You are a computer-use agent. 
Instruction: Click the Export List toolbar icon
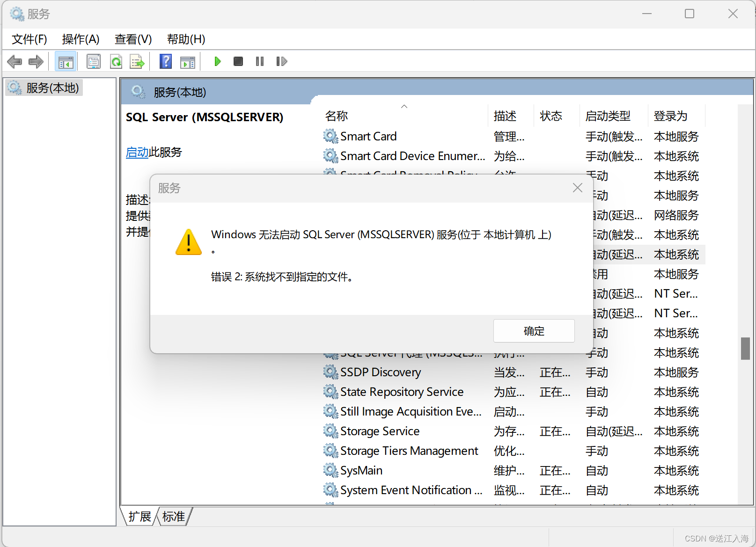coord(138,61)
